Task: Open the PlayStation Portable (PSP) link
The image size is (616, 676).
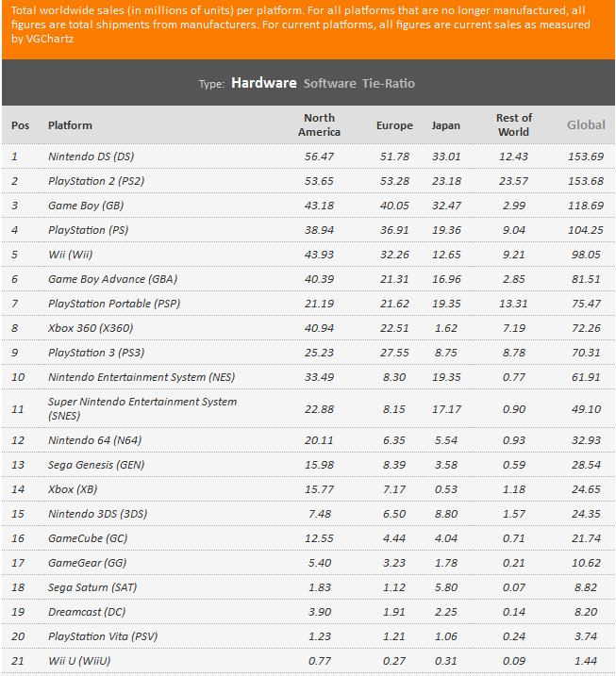Action: pos(114,304)
